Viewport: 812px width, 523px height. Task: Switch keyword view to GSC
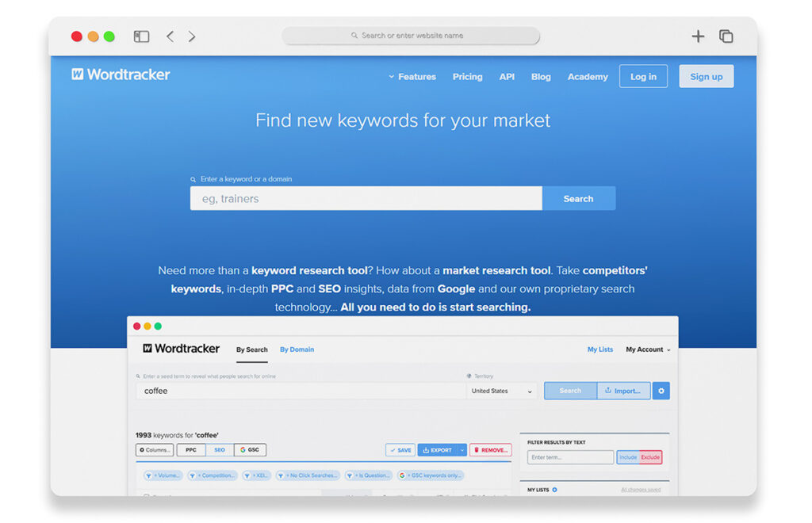click(x=250, y=450)
